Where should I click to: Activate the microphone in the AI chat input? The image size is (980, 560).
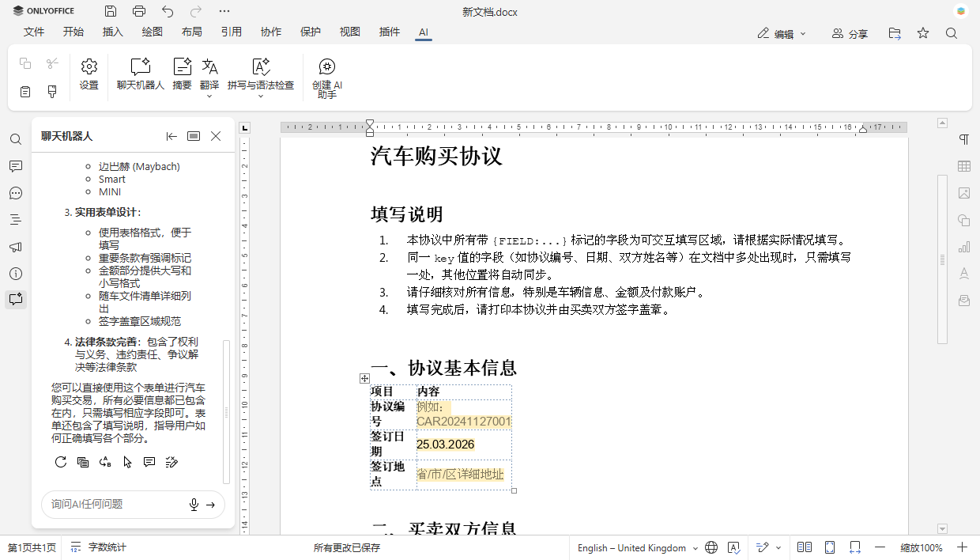[193, 504]
